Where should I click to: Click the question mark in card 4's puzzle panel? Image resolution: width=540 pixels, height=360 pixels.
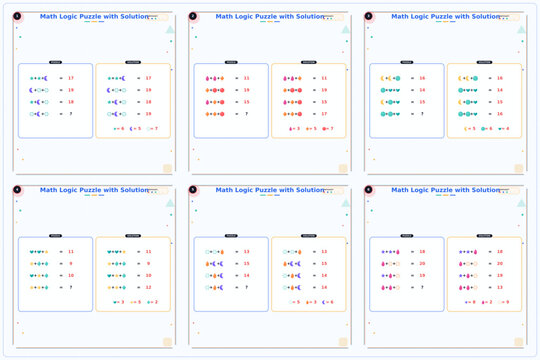pyautogui.click(x=71, y=287)
